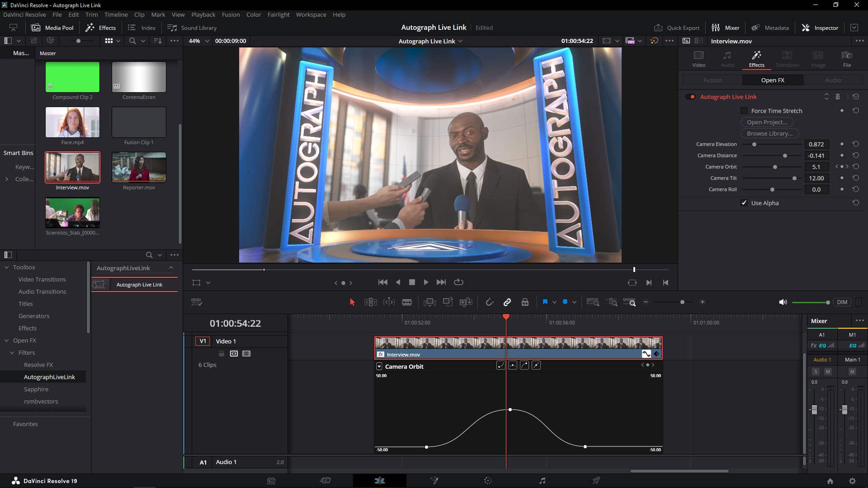Toggle Linked Selection on the timeline
The image size is (868, 488).
pyautogui.click(x=507, y=302)
